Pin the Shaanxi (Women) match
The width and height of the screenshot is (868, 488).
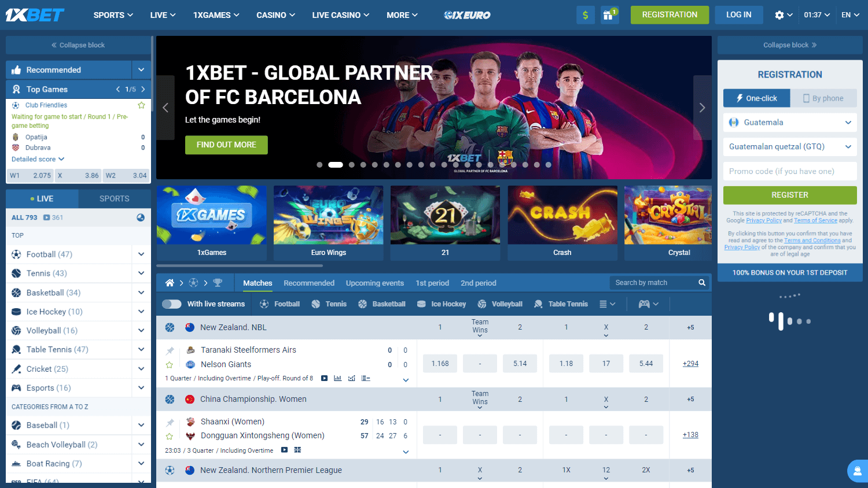170,422
